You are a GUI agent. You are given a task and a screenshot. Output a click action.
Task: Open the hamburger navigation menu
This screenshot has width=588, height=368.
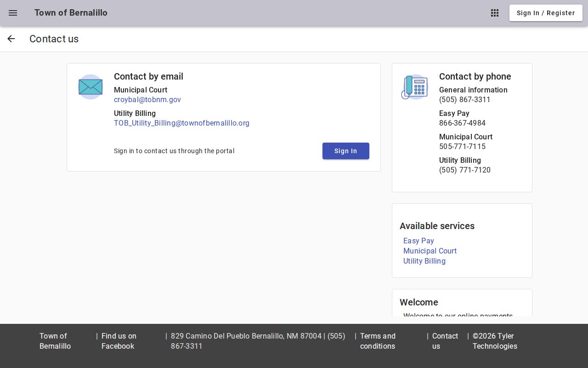[13, 13]
